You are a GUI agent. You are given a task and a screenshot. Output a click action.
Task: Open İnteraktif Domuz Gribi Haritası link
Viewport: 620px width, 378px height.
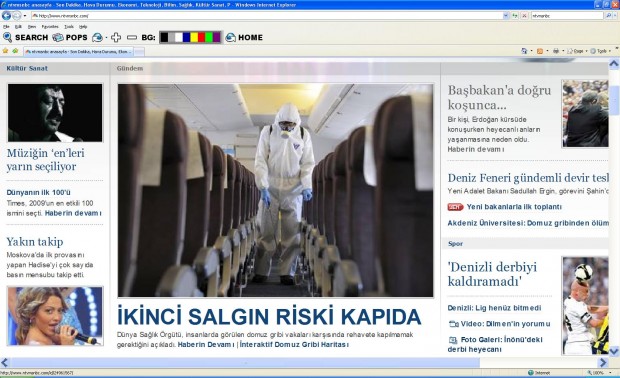(x=294, y=344)
